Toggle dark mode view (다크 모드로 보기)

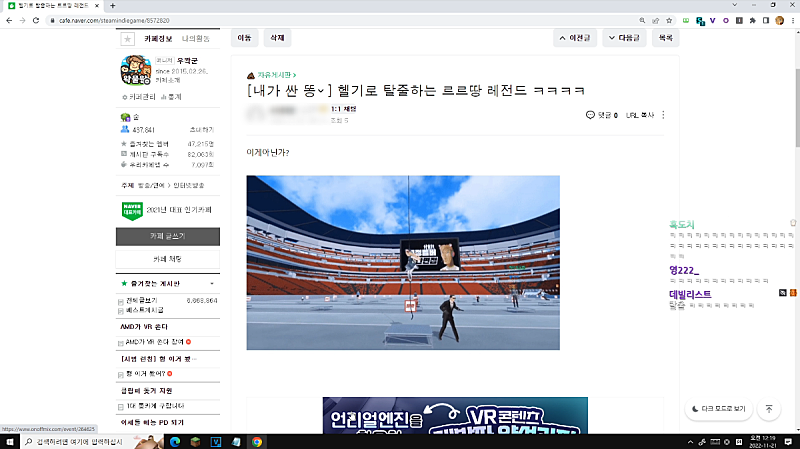(x=718, y=409)
